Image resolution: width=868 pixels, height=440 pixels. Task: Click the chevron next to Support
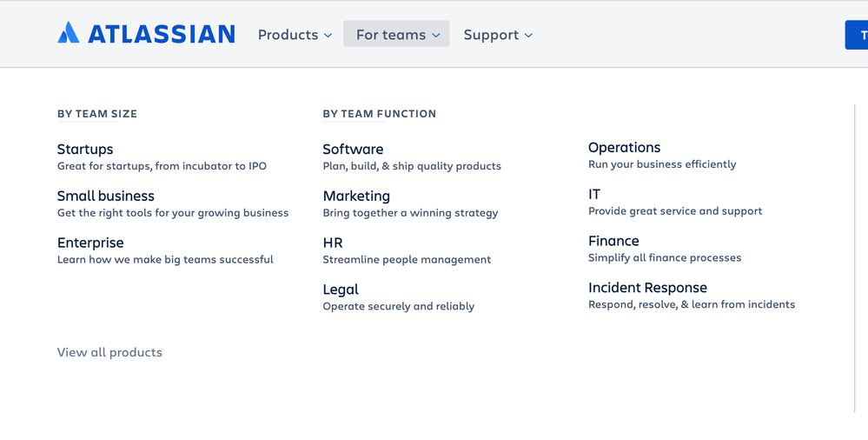click(x=528, y=36)
